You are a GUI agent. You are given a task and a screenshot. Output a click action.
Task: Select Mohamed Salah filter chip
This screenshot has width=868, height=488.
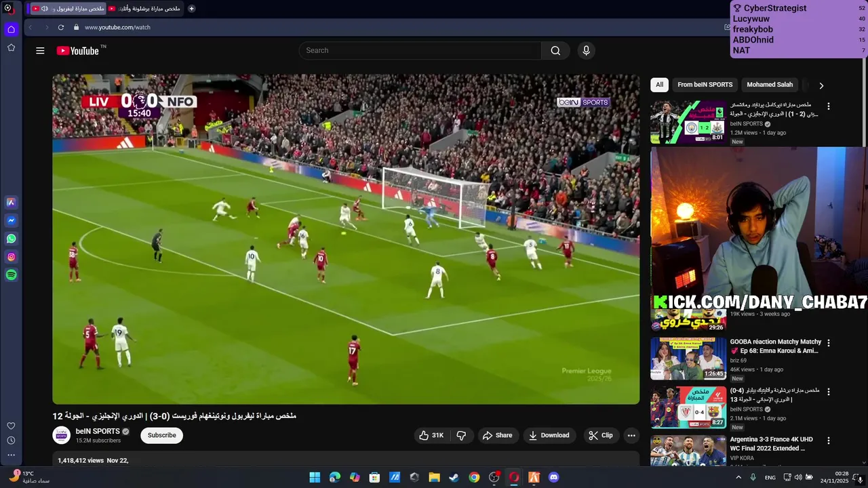point(770,85)
